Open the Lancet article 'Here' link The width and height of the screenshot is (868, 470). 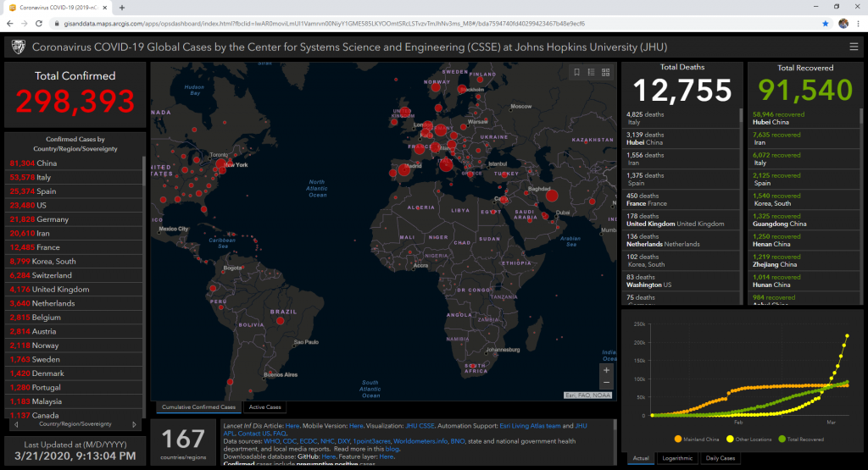point(292,426)
